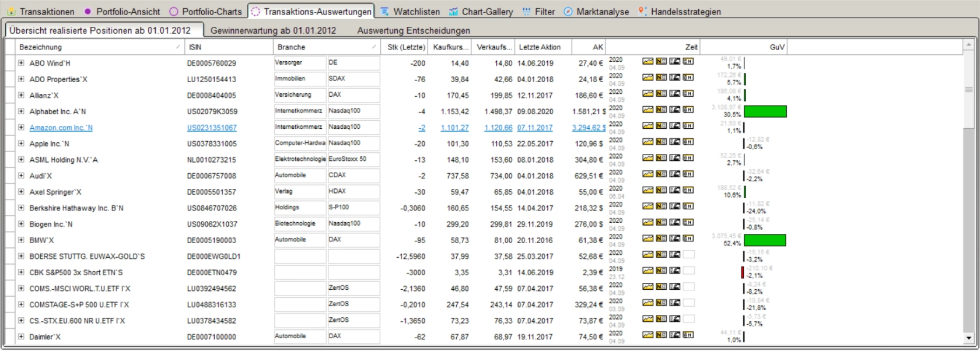Click the pale N-list icon for ASML Holding N.V.`A
The height and width of the screenshot is (351, 980).
click(x=688, y=158)
